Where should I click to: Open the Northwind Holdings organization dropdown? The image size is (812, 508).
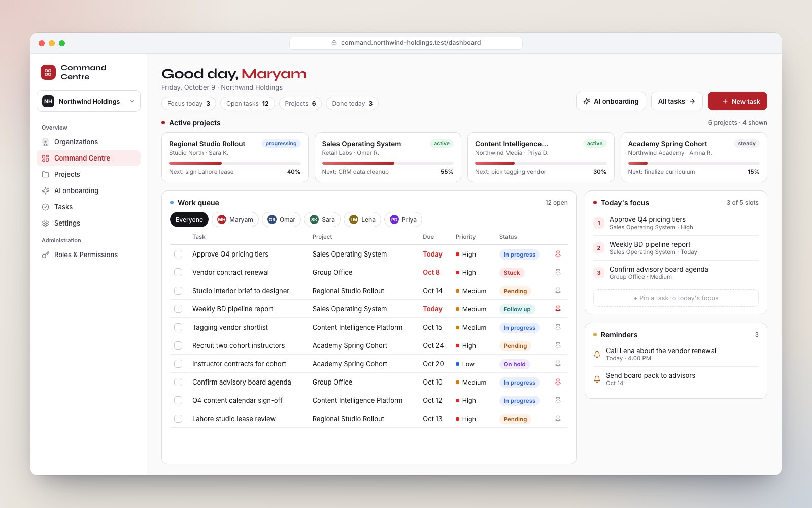88,101
